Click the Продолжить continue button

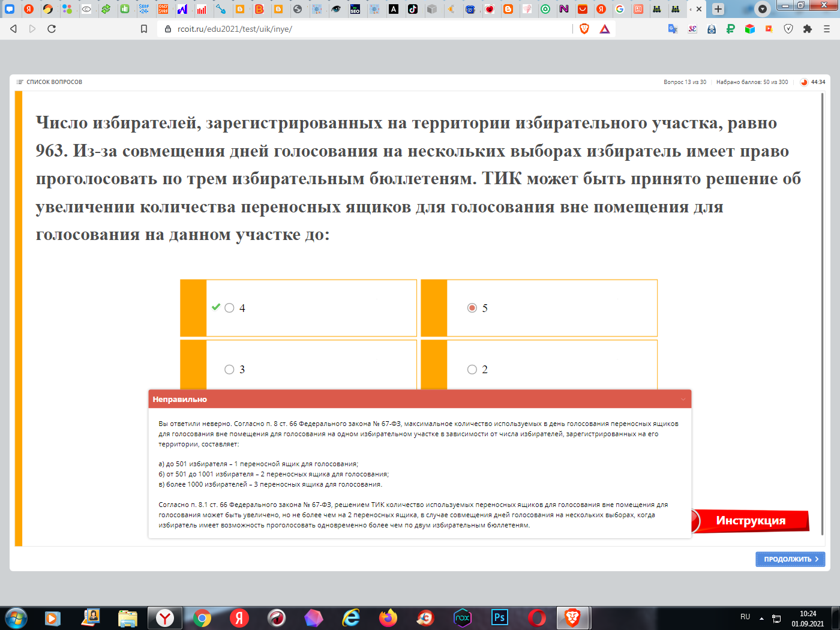click(x=790, y=559)
